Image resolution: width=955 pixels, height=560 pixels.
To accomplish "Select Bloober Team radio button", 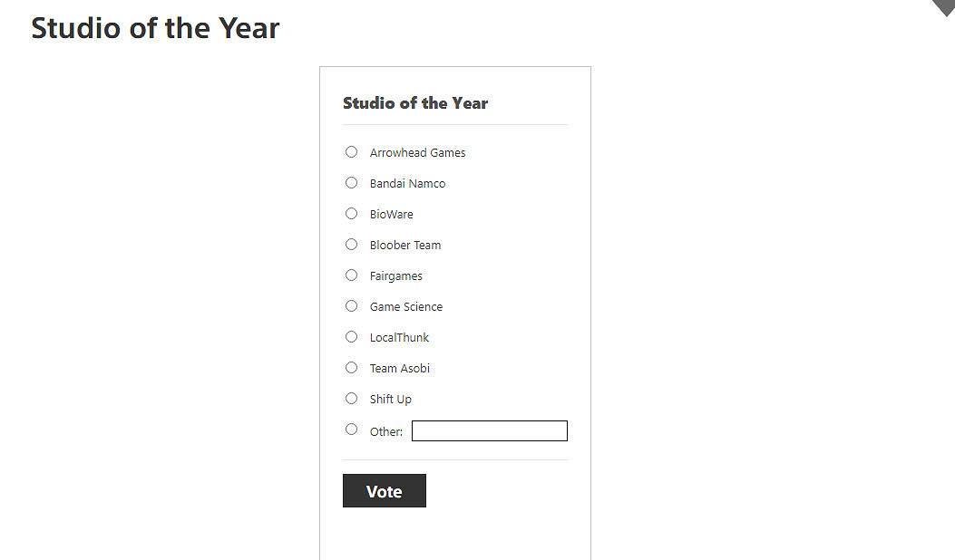I will point(351,244).
